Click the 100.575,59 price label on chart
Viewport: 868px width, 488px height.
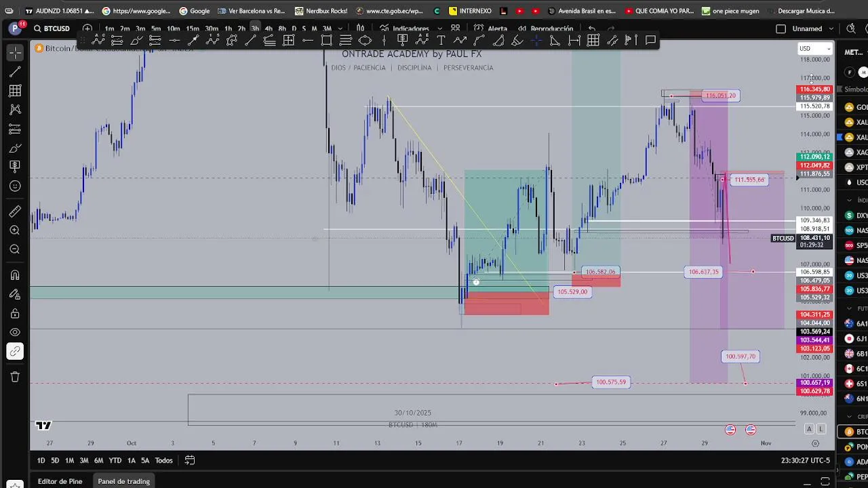pyautogui.click(x=610, y=382)
